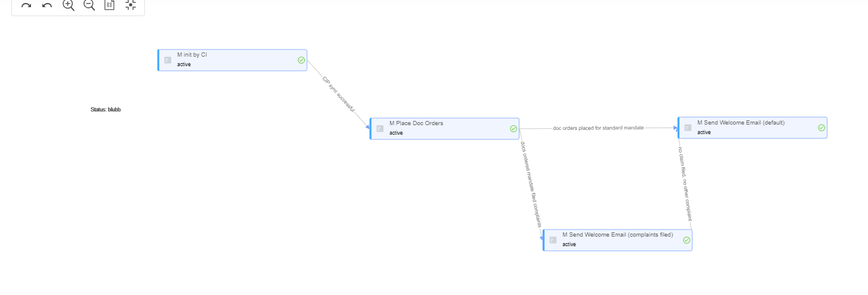The image size is (868, 295).
Task: Click the docs ordered mandate filed complaints label
Action: pyautogui.click(x=531, y=184)
